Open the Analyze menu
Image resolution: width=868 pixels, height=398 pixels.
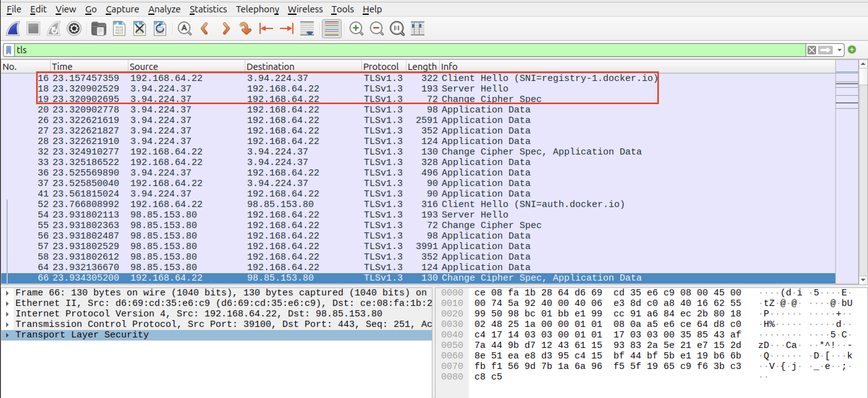[164, 9]
